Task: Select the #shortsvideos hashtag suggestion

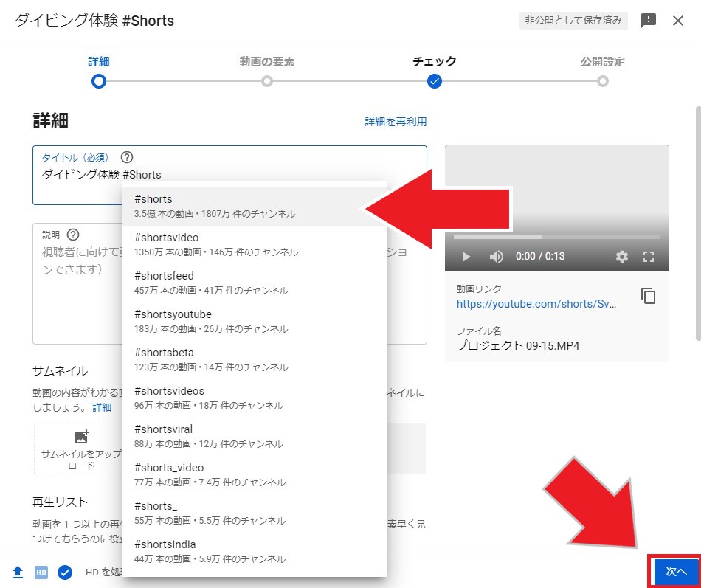Action: coord(255,398)
